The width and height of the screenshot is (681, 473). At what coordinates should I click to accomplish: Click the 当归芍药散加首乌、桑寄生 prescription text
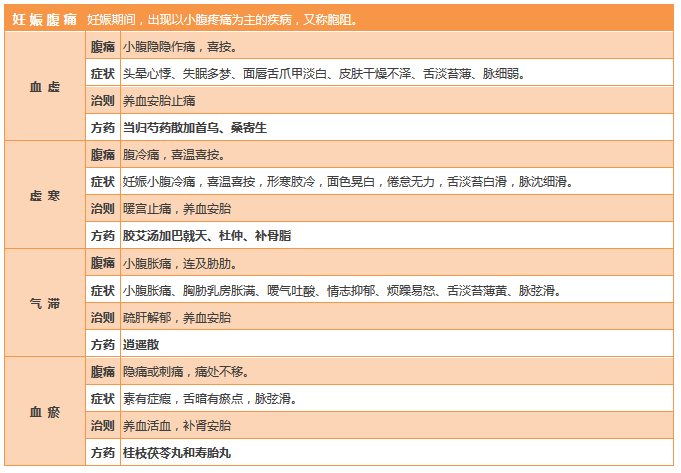[195, 128]
